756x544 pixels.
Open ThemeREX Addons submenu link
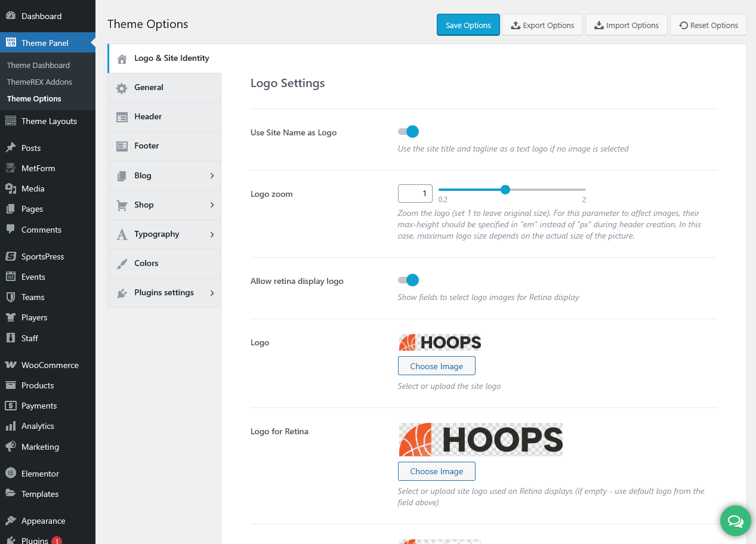(x=39, y=82)
